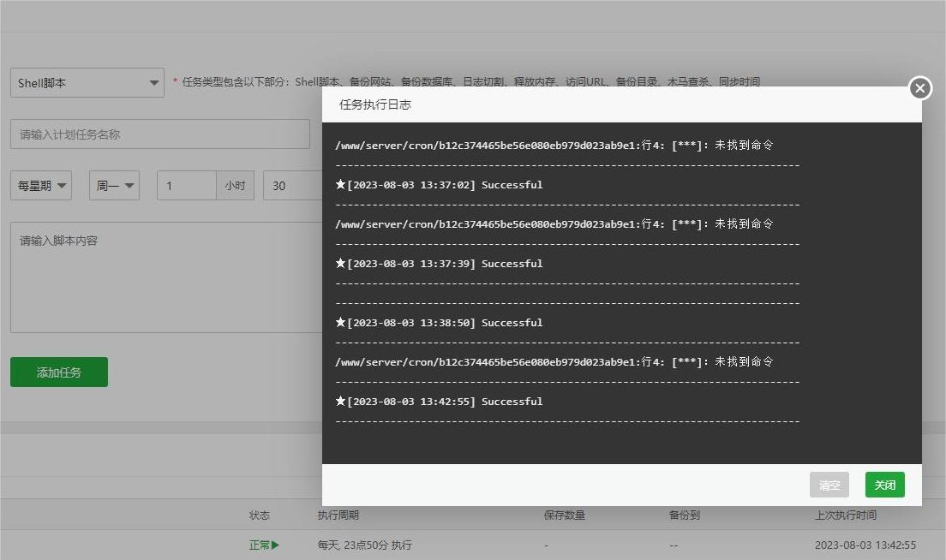The image size is (946, 560).
Task: Click the 保存数量 column header
Action: [x=564, y=515]
